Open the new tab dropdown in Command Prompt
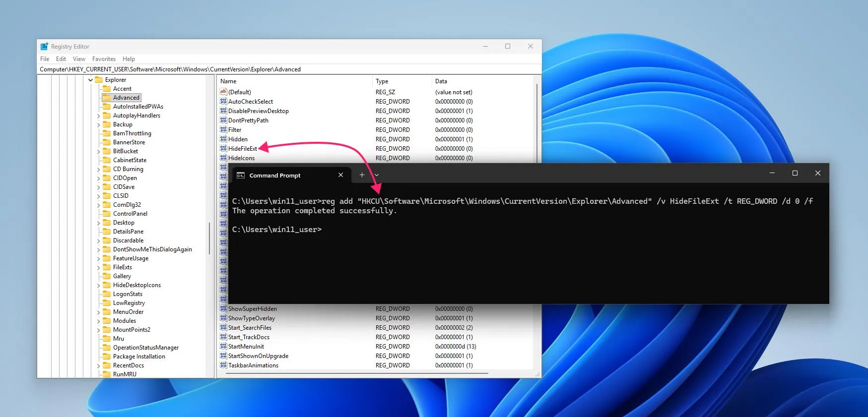Viewport: 868px width, 417px height. (x=377, y=175)
